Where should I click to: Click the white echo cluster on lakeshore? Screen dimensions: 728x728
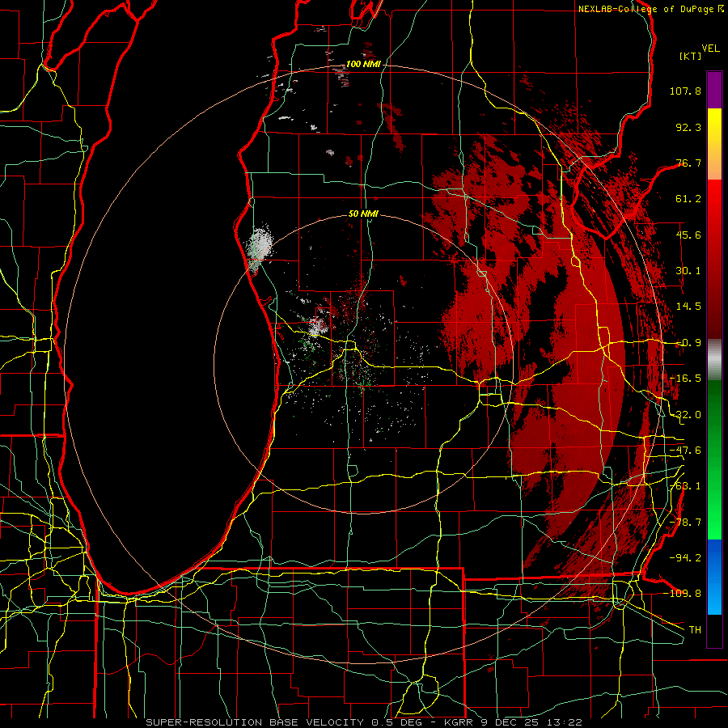pyautogui.click(x=258, y=247)
